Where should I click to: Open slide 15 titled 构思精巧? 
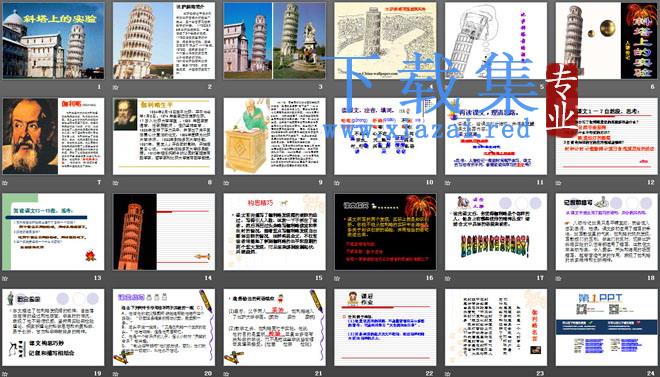(274, 232)
